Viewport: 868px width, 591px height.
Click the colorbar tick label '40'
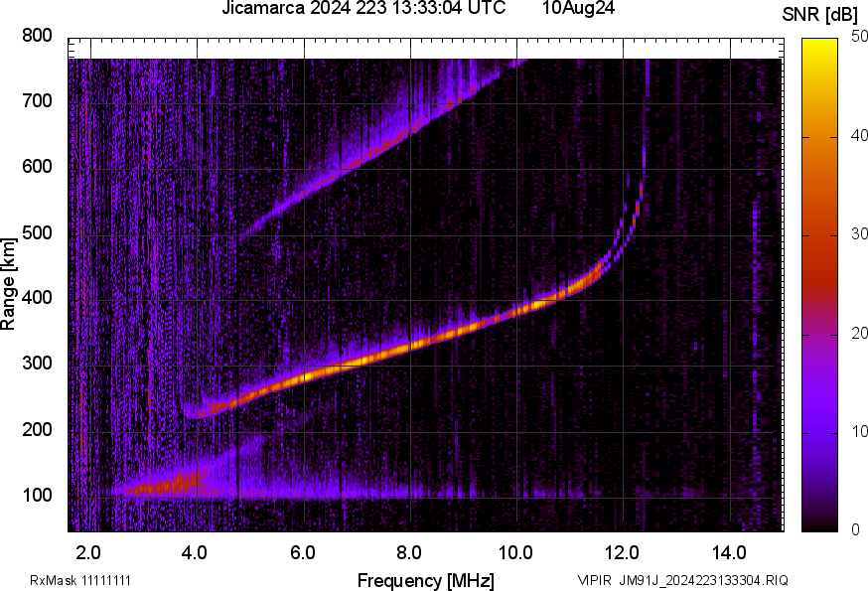coord(859,136)
